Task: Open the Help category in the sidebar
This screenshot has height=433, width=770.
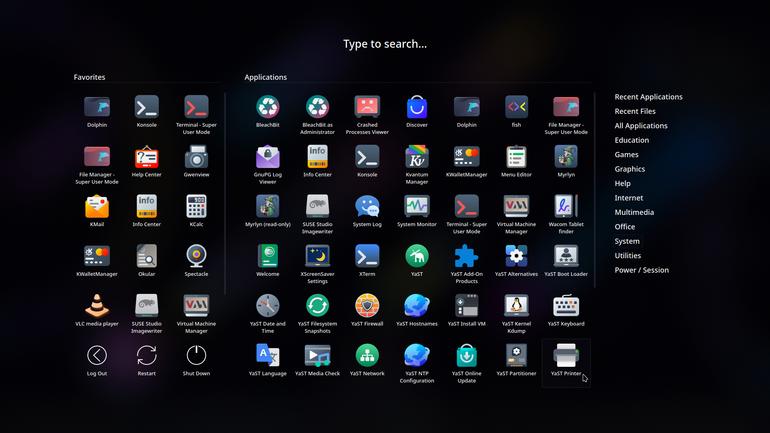Action: 622,183
